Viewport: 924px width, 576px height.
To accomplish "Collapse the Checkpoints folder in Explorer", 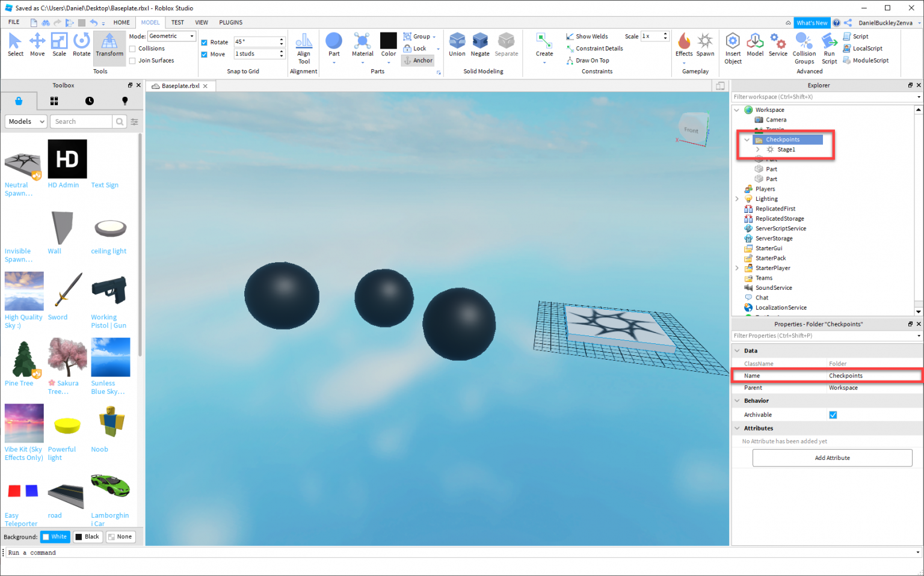I will click(x=747, y=139).
